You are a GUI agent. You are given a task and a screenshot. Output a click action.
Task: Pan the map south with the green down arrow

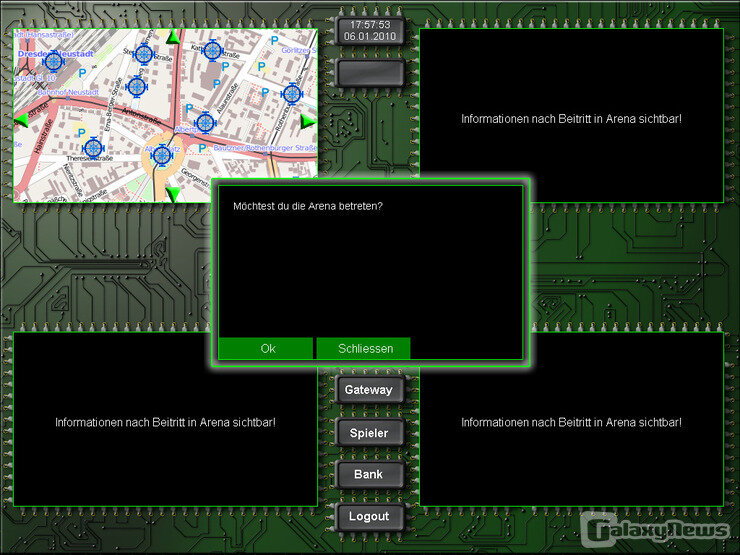(173, 194)
